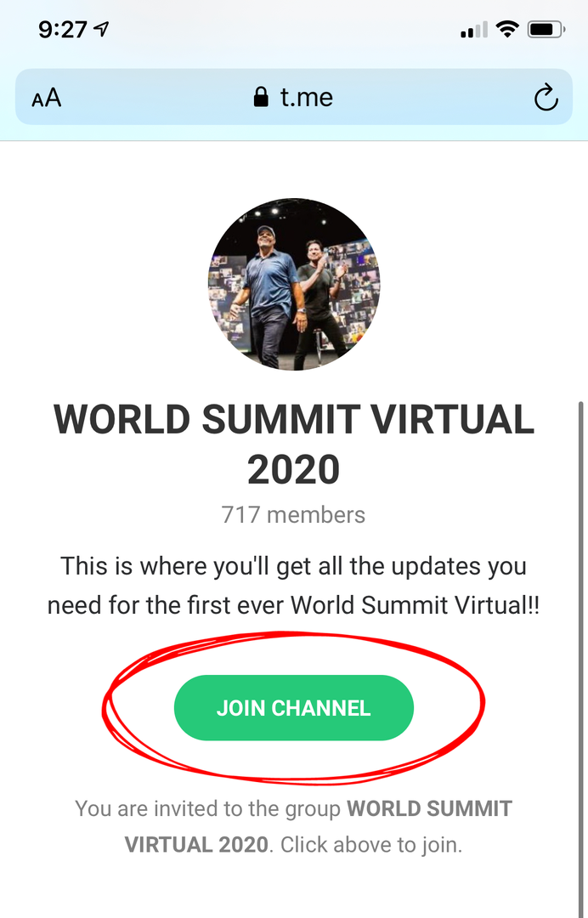
Task: Tap the battery indicator icon
Action: [x=546, y=29]
